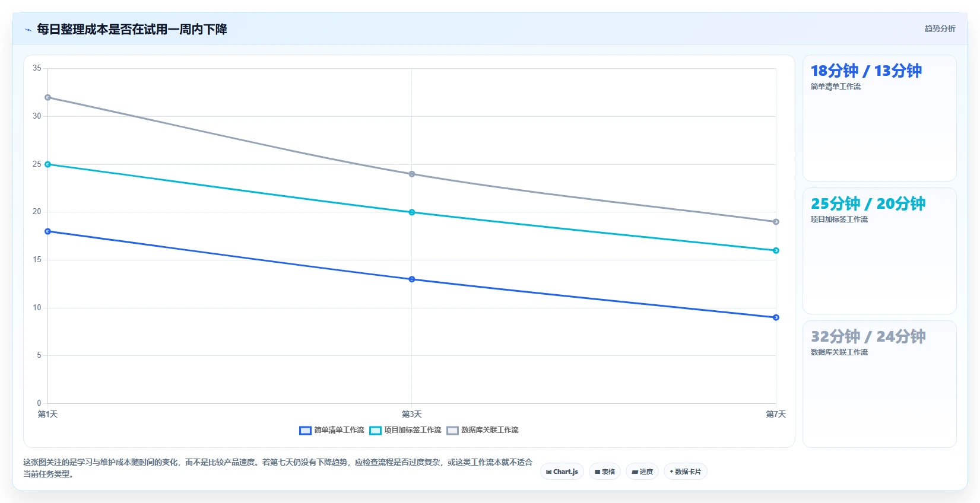Click the Chart.js chip
This screenshot has width=980, height=503.
pyautogui.click(x=562, y=472)
